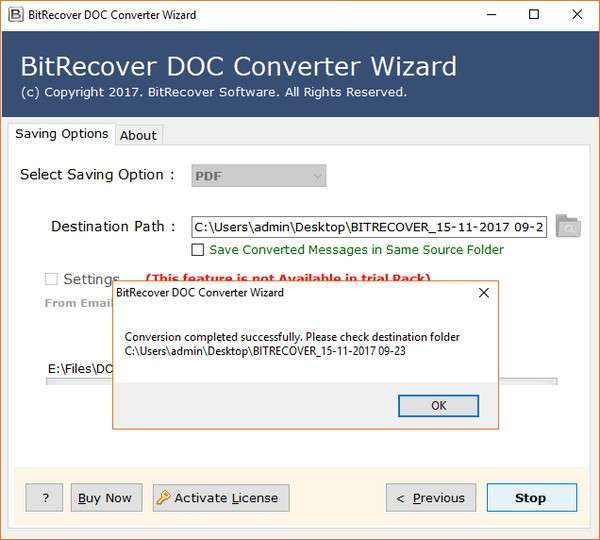
Task: Click the Activate License button
Action: coord(221,498)
